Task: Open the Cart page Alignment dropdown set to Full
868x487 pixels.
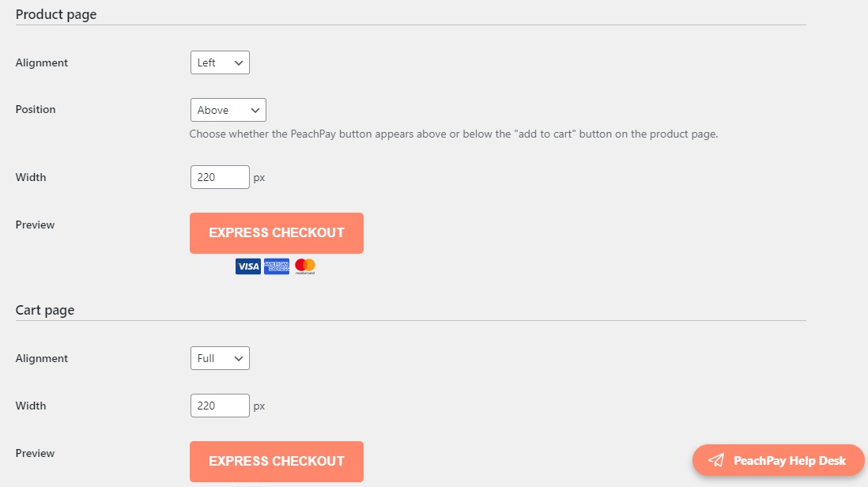Action: click(220, 359)
